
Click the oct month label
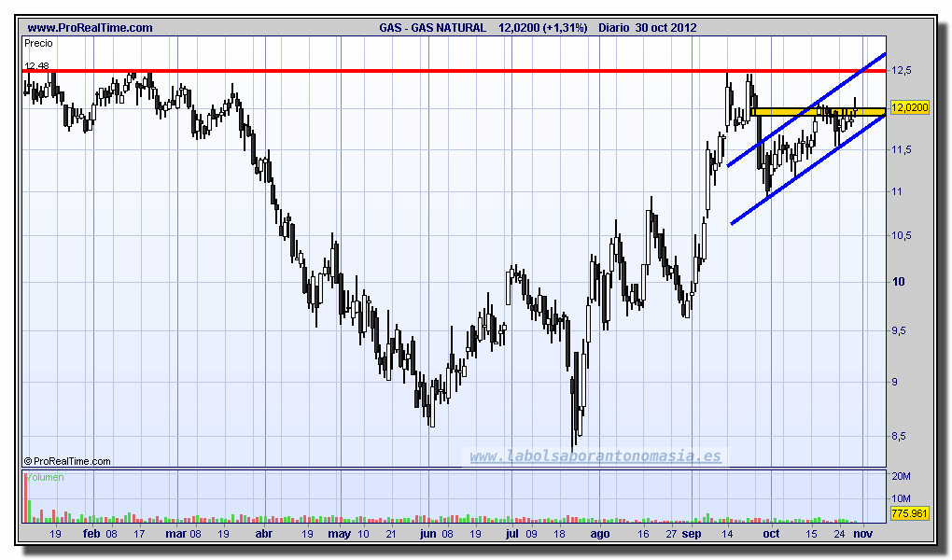point(771,534)
